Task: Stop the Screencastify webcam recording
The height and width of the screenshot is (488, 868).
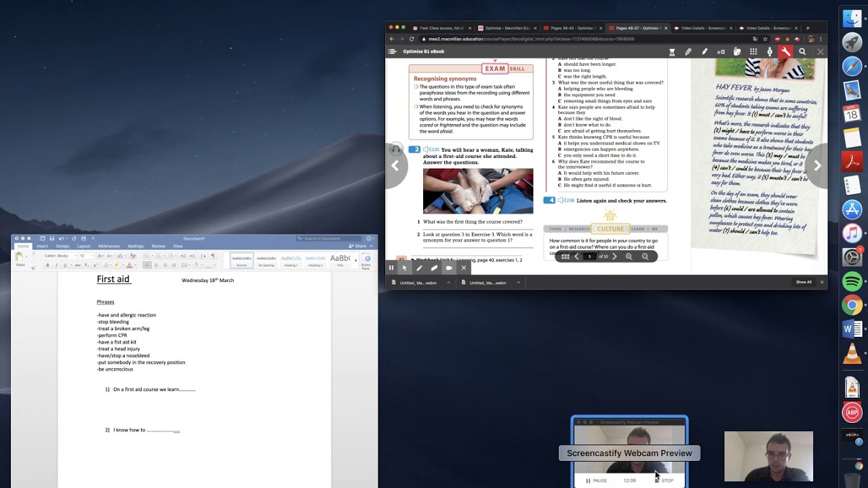Action: (664, 481)
